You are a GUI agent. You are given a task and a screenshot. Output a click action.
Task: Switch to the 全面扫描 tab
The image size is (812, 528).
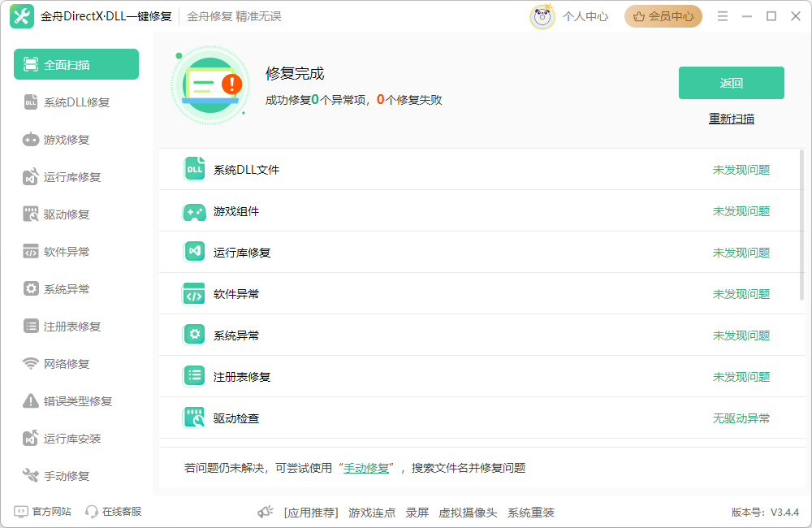click(x=76, y=63)
